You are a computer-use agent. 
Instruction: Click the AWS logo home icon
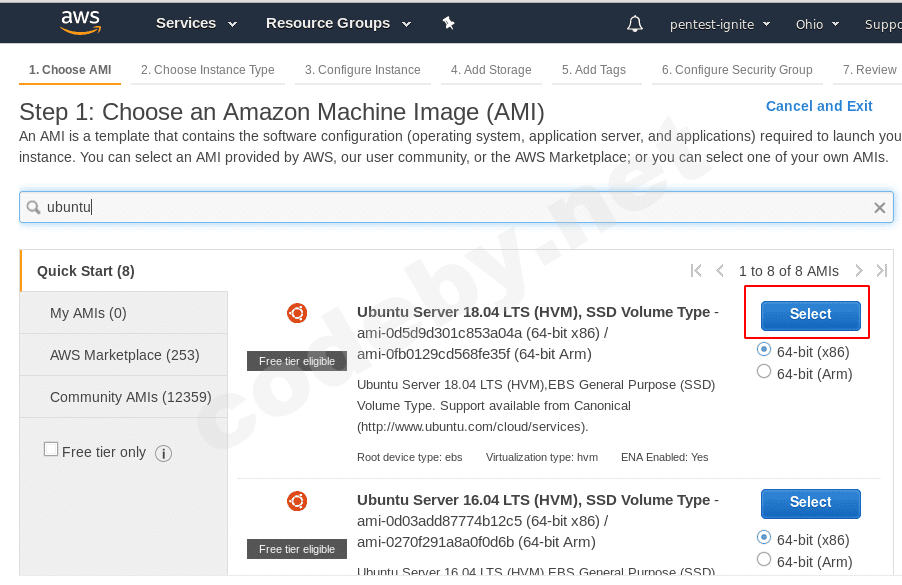80,22
